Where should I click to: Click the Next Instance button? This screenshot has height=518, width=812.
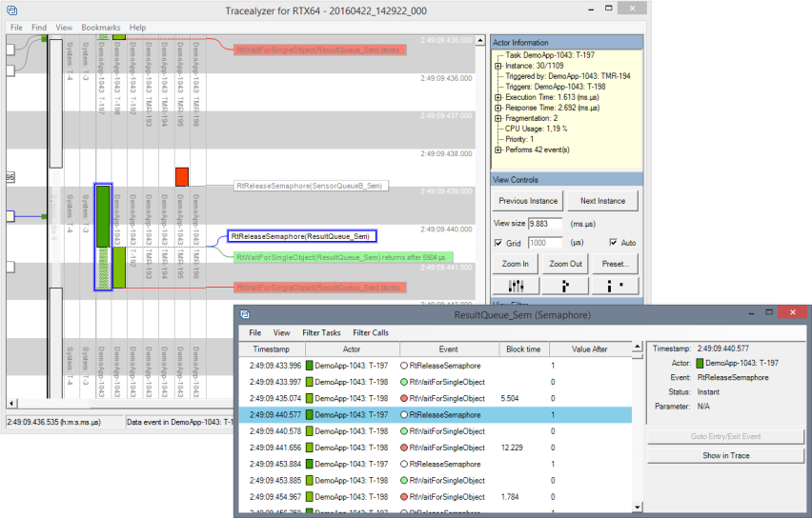coord(602,201)
